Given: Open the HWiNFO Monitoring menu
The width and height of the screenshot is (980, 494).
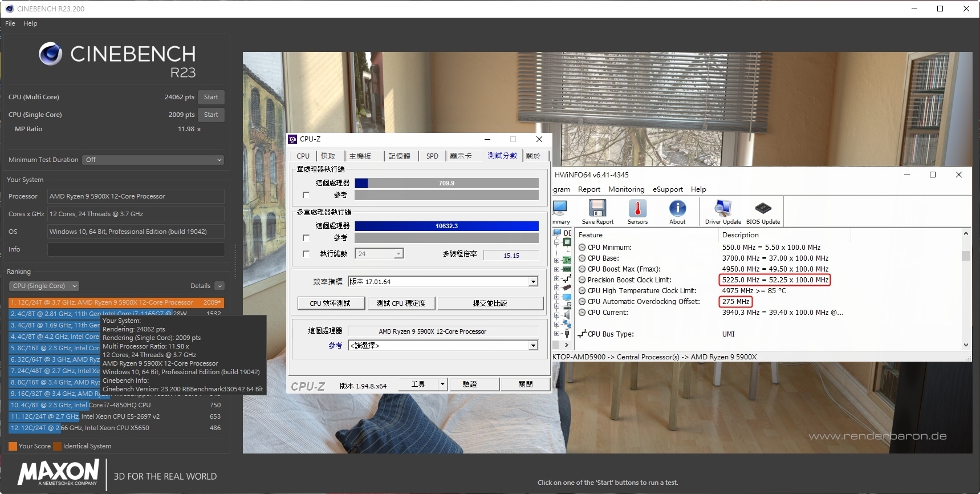Looking at the screenshot, I should pyautogui.click(x=626, y=189).
